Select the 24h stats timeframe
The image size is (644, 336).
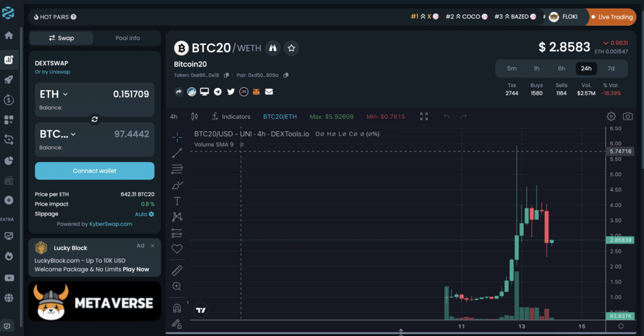coord(586,69)
